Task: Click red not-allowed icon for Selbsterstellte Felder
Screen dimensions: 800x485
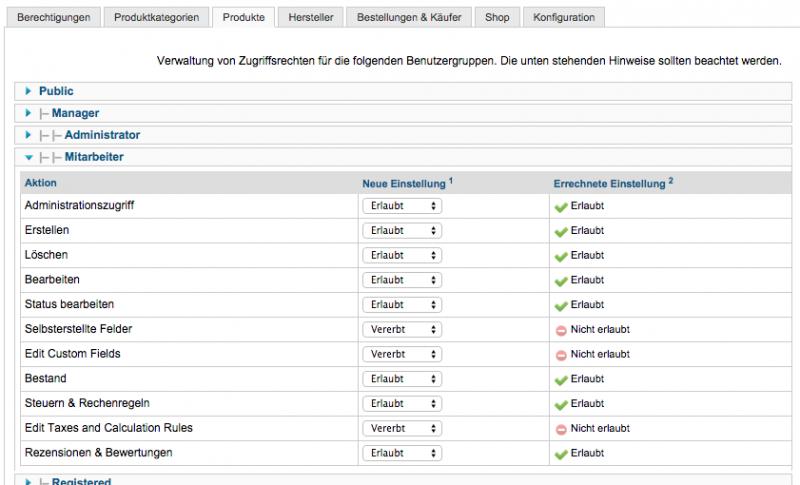Action: click(x=561, y=330)
